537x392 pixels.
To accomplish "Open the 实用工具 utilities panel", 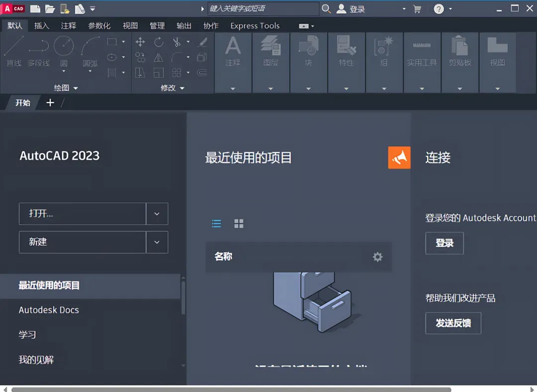I will 422,62.
